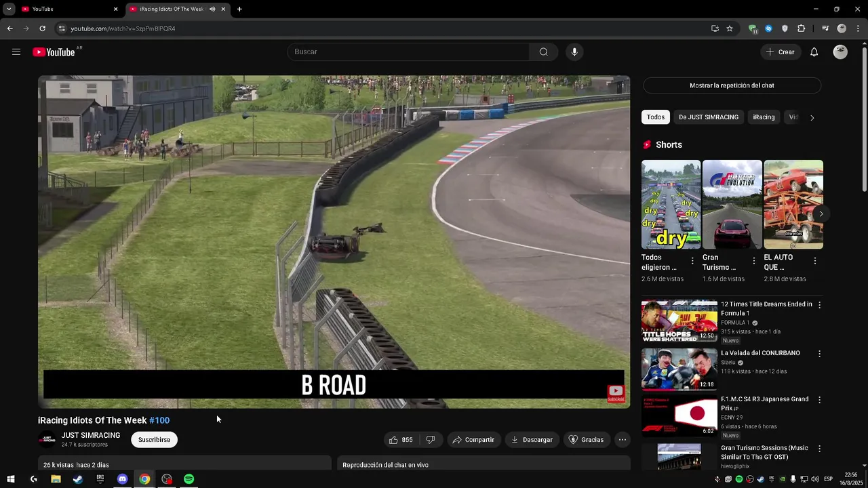
Task: Reload the page in Chrome
Action: point(42,28)
